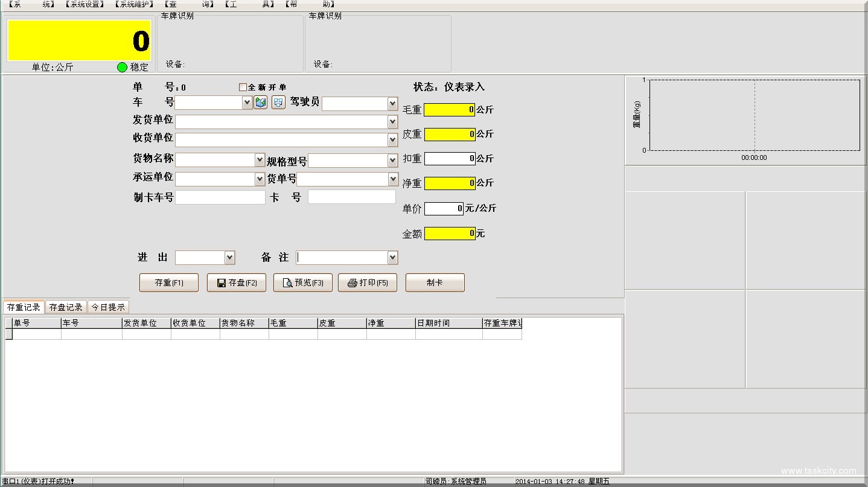Switch to the 存重记录 tab
This screenshot has height=487, width=868.
point(24,307)
